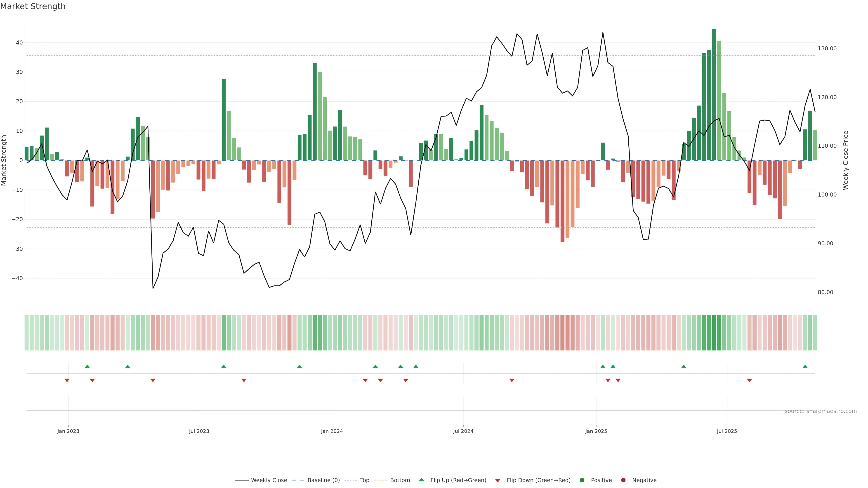868x488 pixels.
Task: Click source: sharemaestro.com text
Action: click(821, 411)
